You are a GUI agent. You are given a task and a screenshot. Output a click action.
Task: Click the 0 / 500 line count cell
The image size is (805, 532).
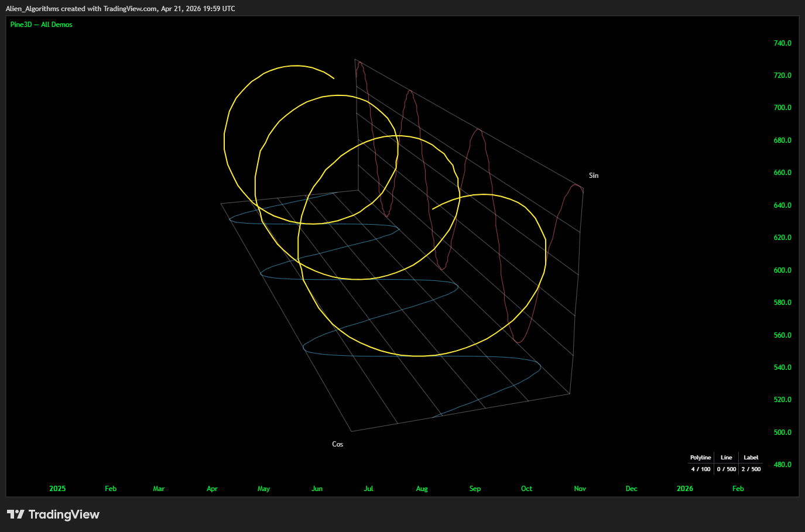tap(727, 469)
